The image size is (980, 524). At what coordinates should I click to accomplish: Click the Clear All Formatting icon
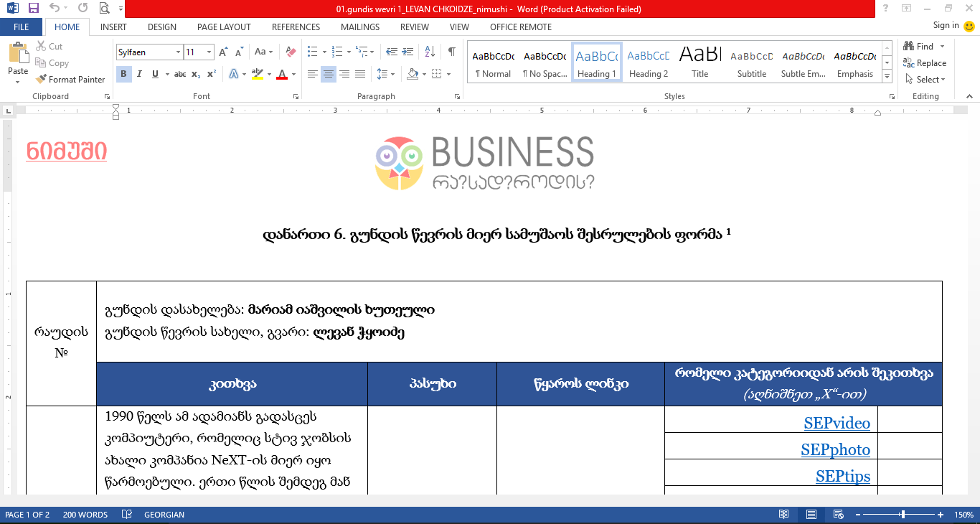[291, 52]
